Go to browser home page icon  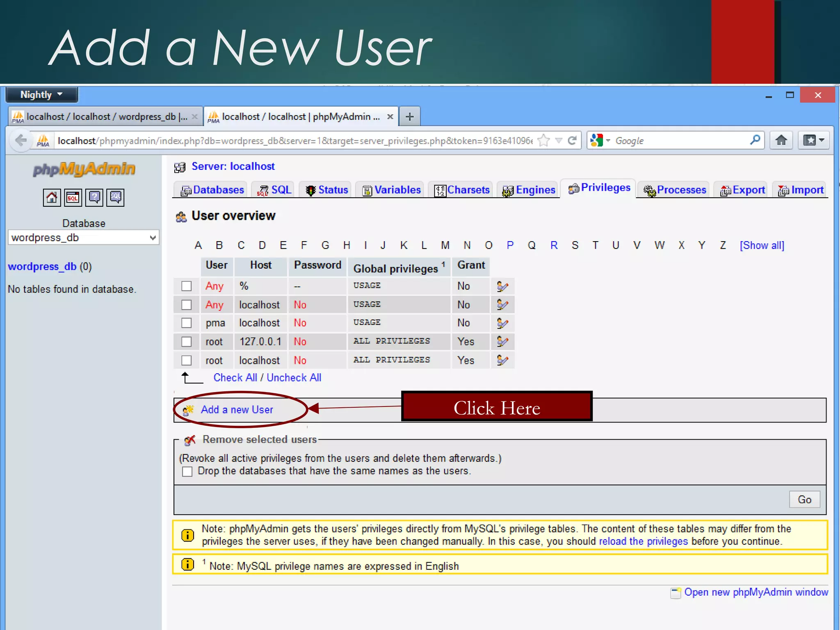[781, 141]
